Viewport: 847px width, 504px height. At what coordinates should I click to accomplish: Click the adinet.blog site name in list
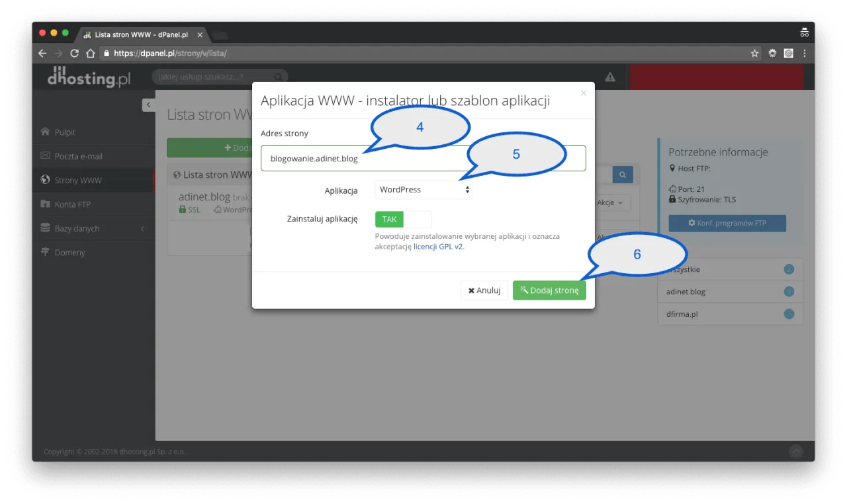204,197
